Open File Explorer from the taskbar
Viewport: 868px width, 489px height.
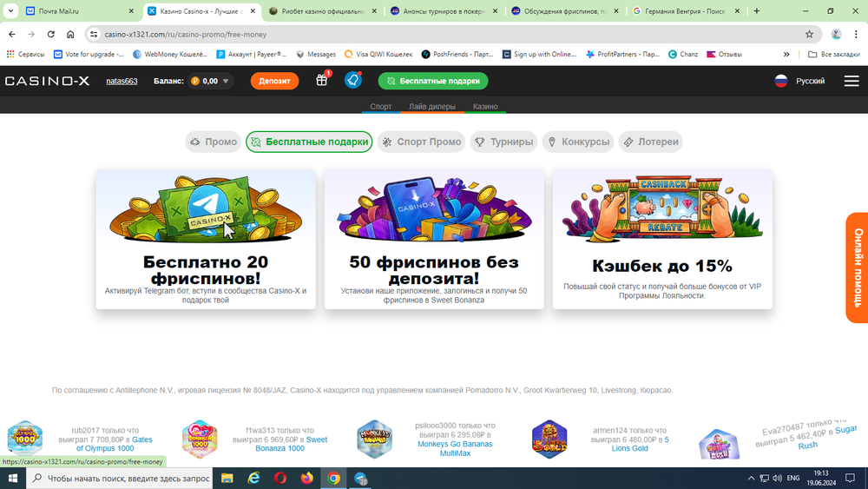point(227,478)
